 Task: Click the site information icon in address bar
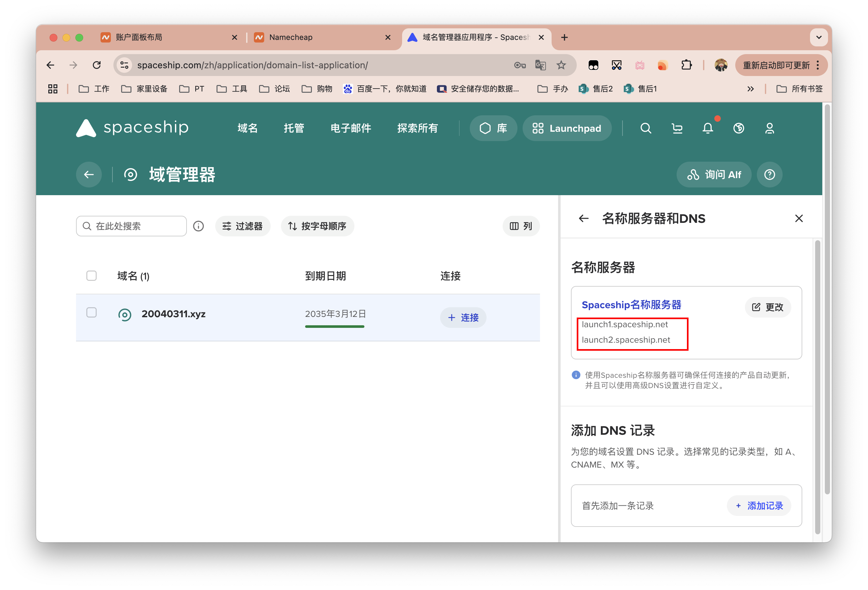pos(124,65)
